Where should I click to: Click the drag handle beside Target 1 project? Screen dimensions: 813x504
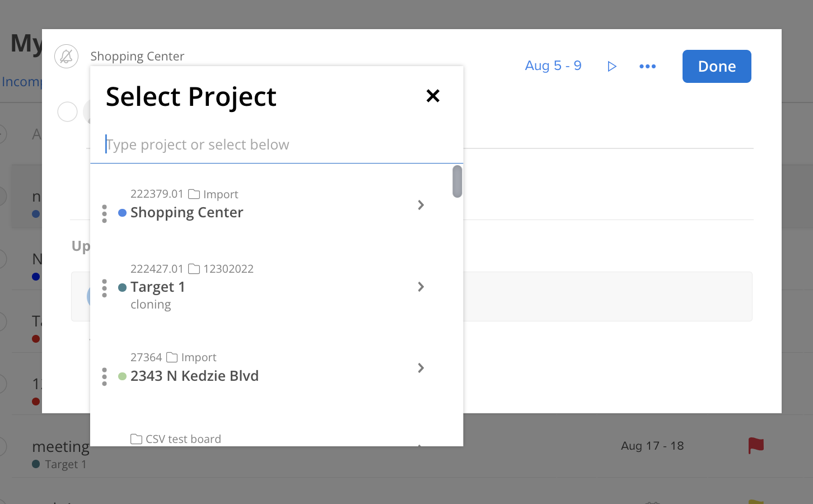click(x=104, y=288)
